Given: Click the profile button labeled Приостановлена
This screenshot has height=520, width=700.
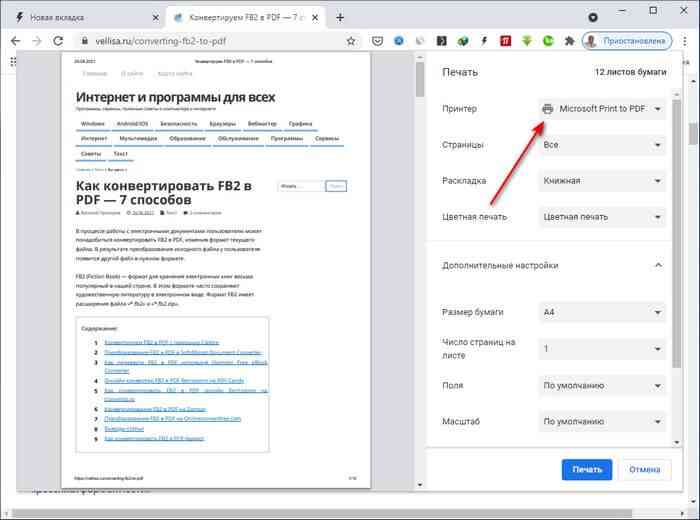Looking at the screenshot, I should pos(627,41).
